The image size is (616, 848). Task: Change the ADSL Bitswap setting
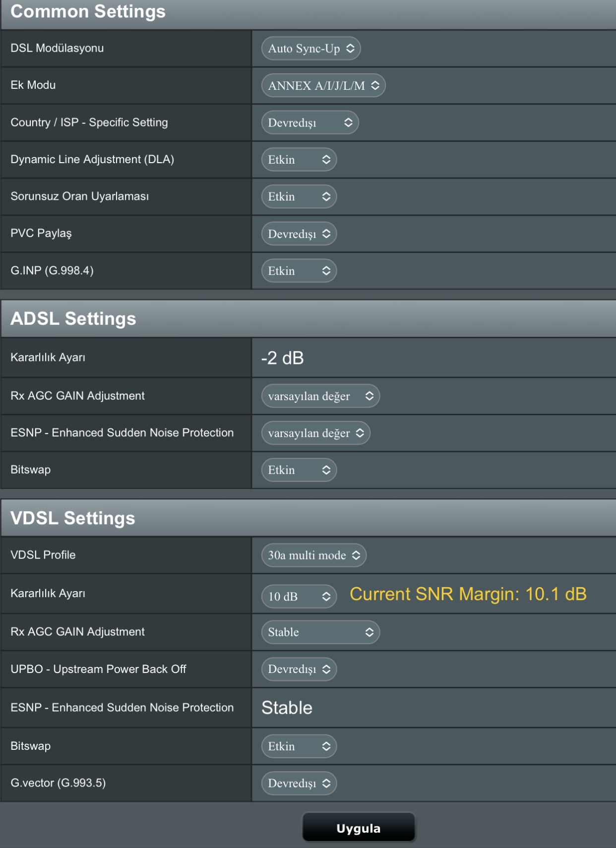point(299,470)
